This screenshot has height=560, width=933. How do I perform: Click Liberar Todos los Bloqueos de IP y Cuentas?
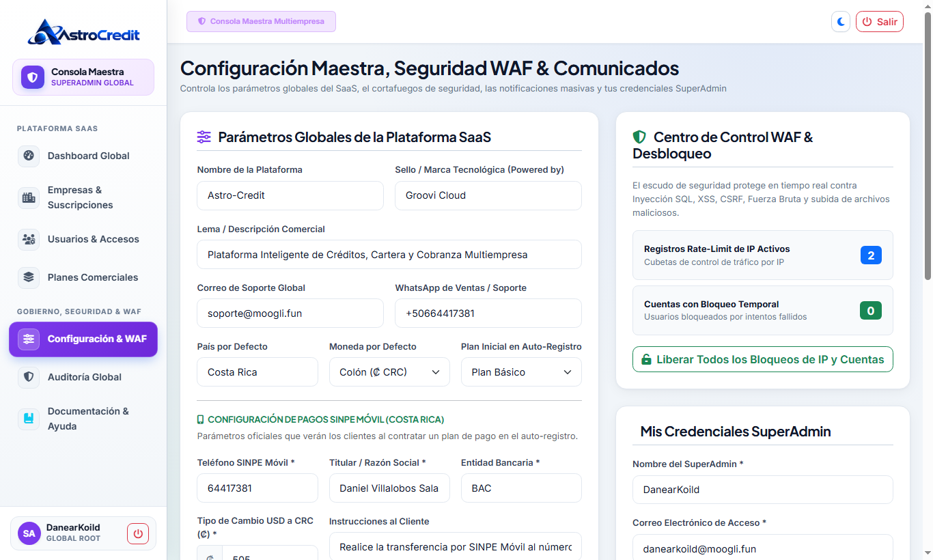coord(763,359)
